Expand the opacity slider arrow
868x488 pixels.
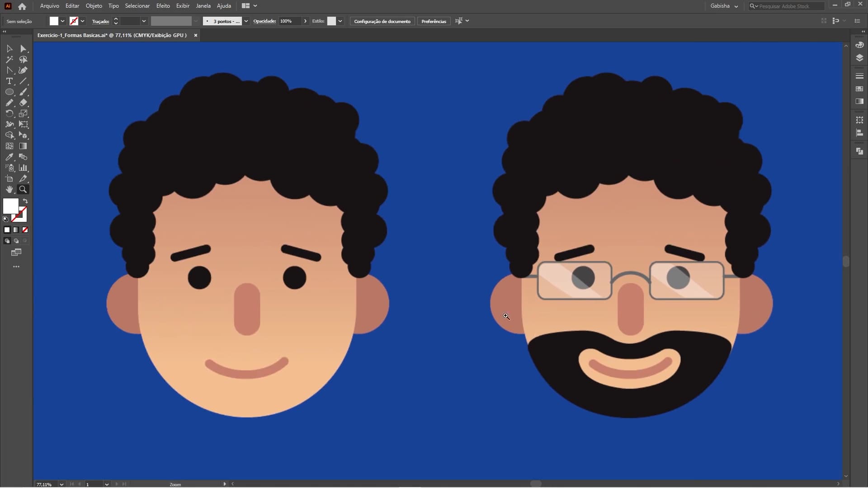pyautogui.click(x=306, y=21)
